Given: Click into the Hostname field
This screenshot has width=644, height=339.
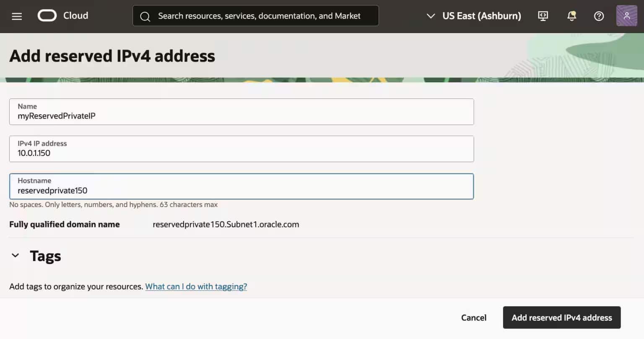Looking at the screenshot, I should tap(241, 186).
